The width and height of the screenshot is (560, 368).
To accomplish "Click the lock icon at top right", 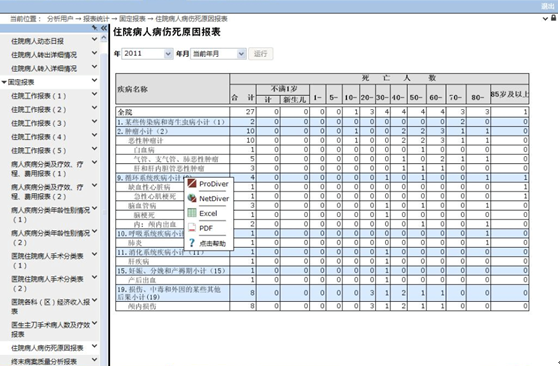I will (553, 18).
